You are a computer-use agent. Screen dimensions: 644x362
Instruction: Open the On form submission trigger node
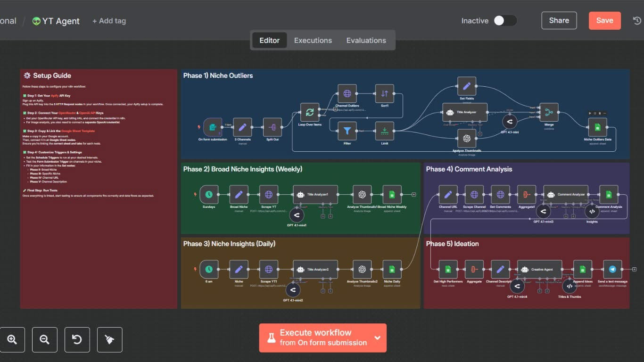213,127
